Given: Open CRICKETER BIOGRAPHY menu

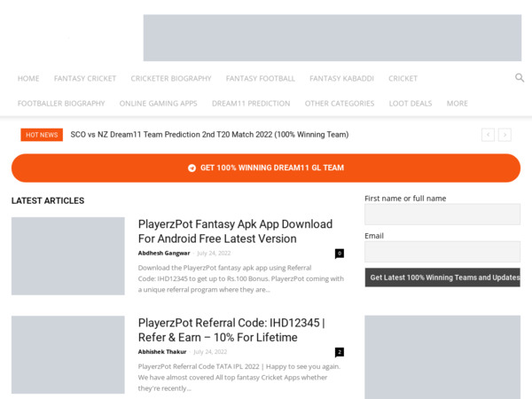Looking at the screenshot, I should pos(171,78).
